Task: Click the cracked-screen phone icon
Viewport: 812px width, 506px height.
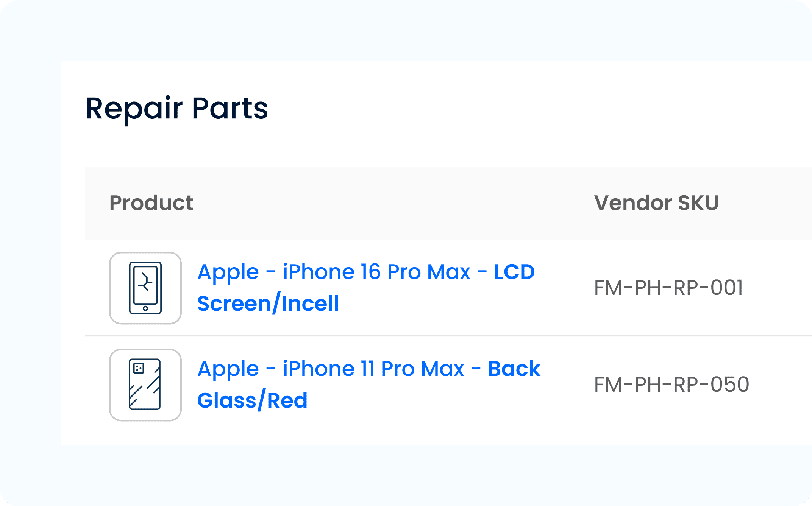Action: click(x=145, y=288)
